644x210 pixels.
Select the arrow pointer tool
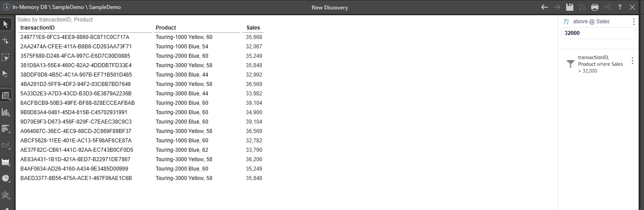[x=6, y=24]
